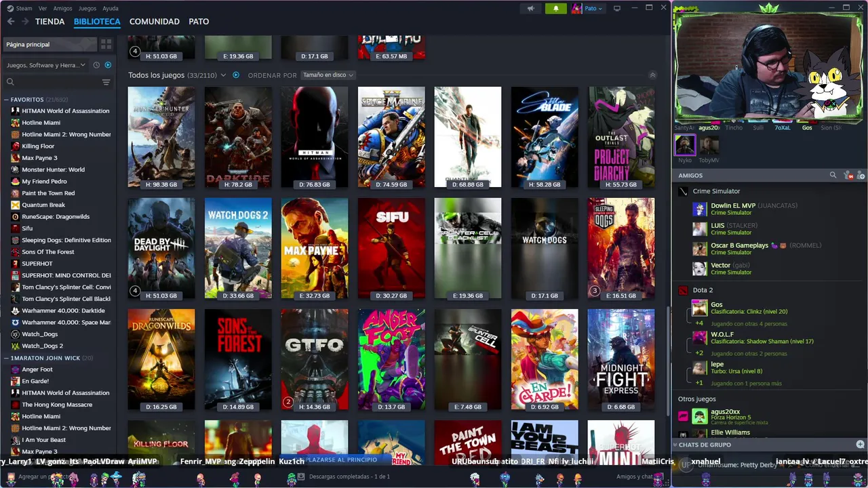The width and height of the screenshot is (868, 488).
Task: Select HITMAN World of Assassination cover
Action: click(315, 137)
